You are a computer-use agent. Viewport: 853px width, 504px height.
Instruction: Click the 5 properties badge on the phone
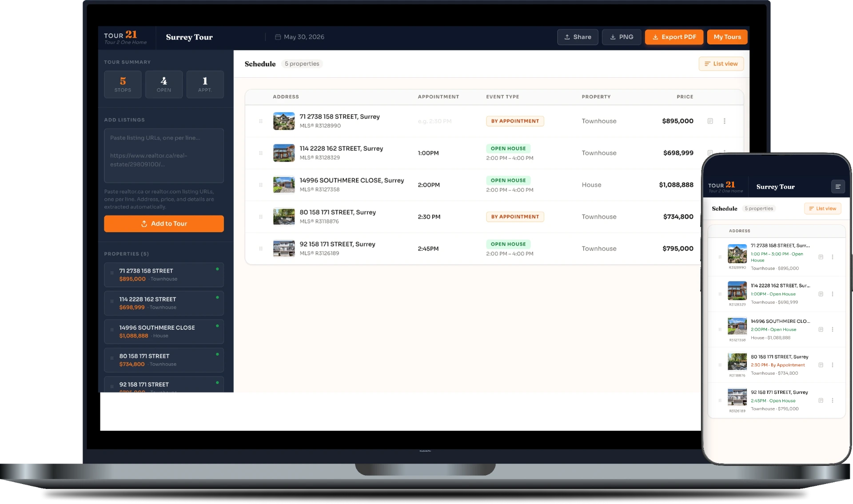tap(759, 209)
